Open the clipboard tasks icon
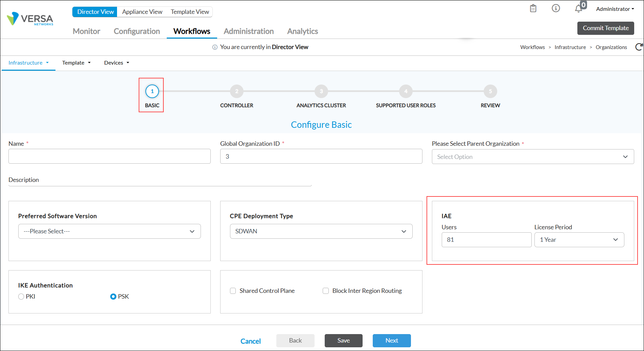The image size is (644, 351). [x=533, y=8]
